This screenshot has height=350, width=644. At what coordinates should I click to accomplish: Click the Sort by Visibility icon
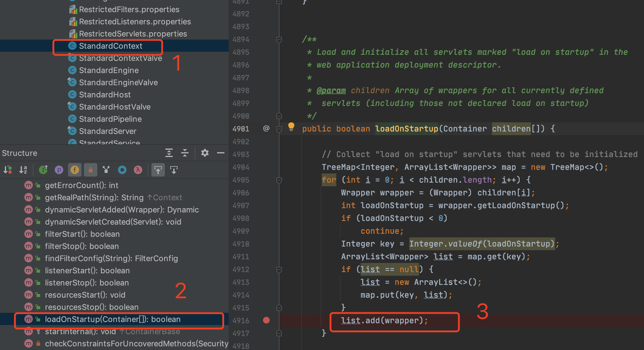(x=8, y=170)
